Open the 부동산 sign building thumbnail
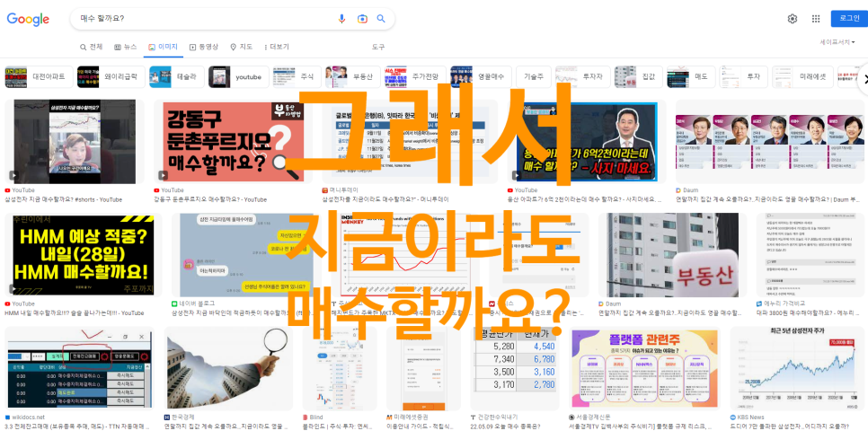This screenshot has height=431, width=868. (673, 255)
